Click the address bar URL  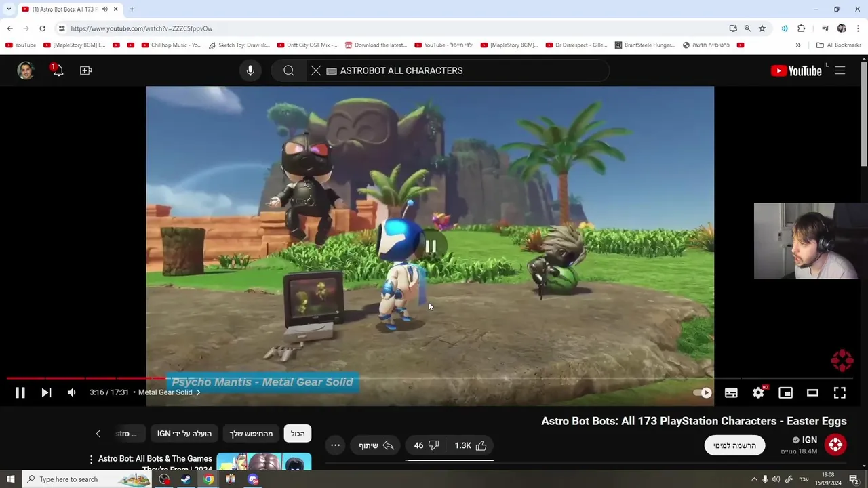142,28
